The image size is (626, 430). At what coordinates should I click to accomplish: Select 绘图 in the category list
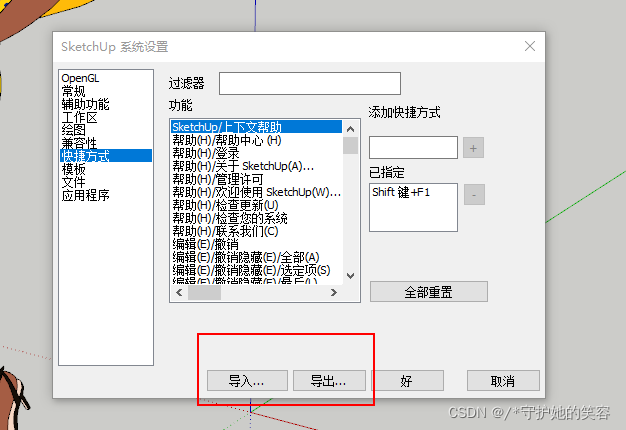(73, 130)
